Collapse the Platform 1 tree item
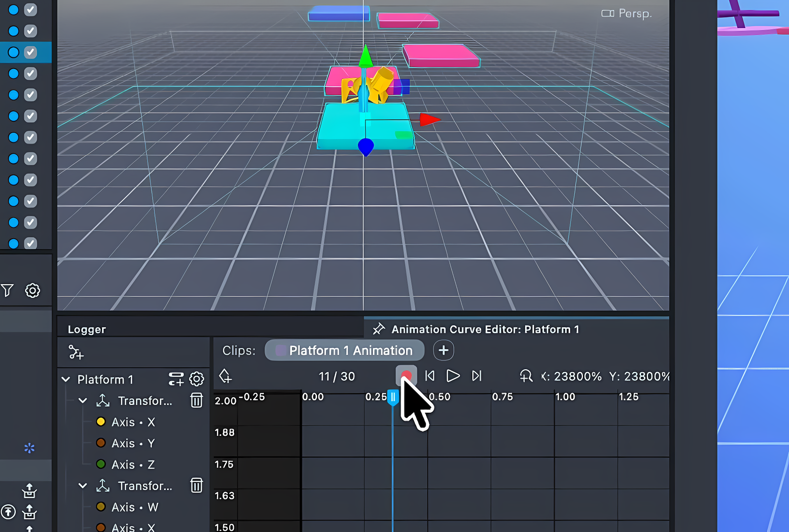 [66, 379]
